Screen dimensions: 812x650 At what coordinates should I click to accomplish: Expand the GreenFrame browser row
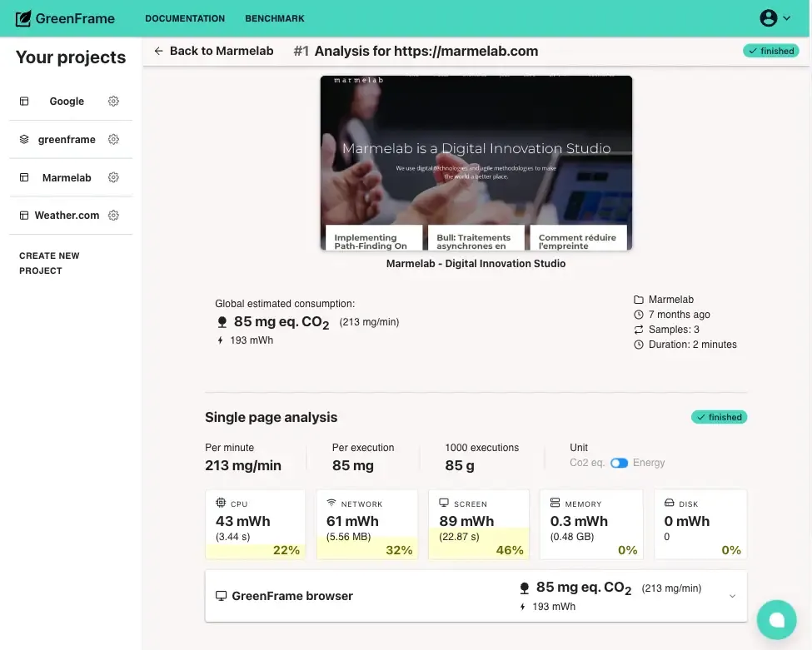(476, 596)
